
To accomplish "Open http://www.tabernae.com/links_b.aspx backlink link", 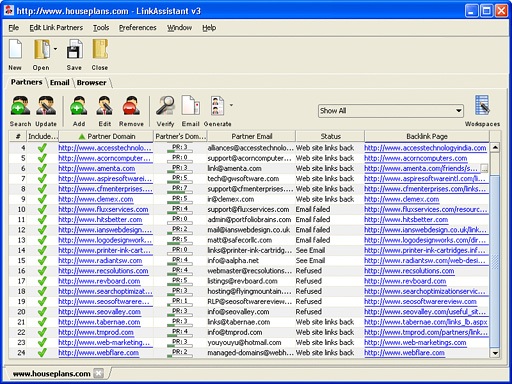I will click(426, 322).
